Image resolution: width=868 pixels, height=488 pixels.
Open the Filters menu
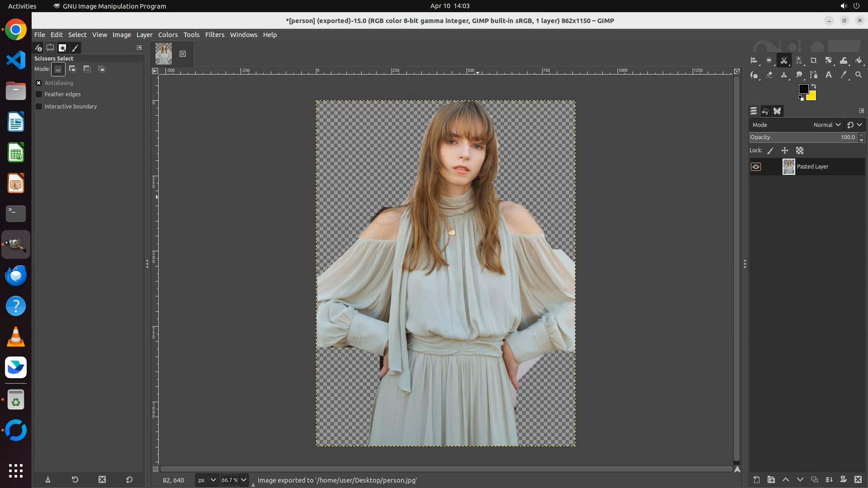click(214, 35)
